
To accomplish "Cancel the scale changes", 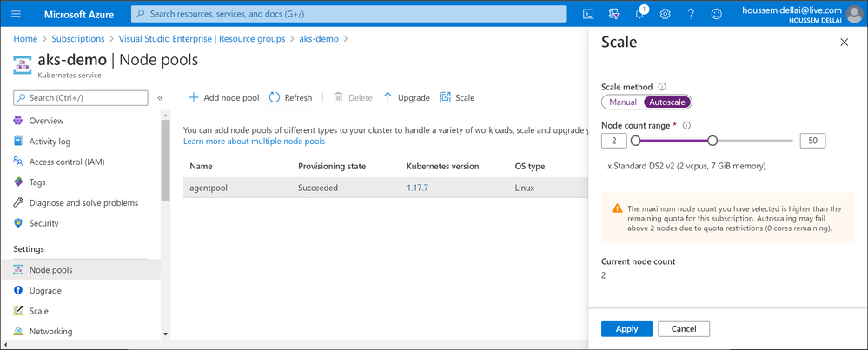I will coord(684,329).
